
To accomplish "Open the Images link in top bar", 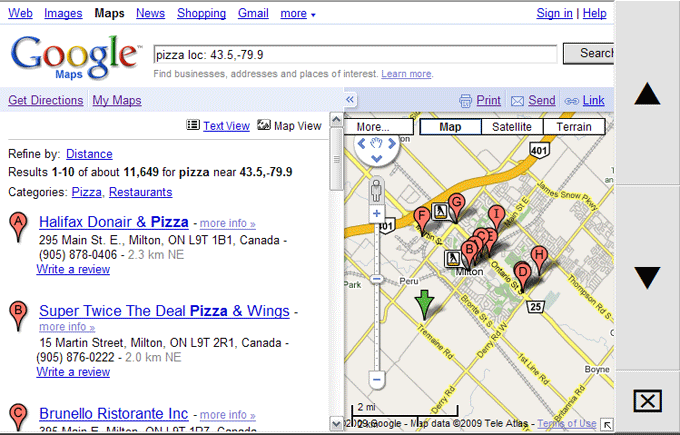I will coord(63,13).
